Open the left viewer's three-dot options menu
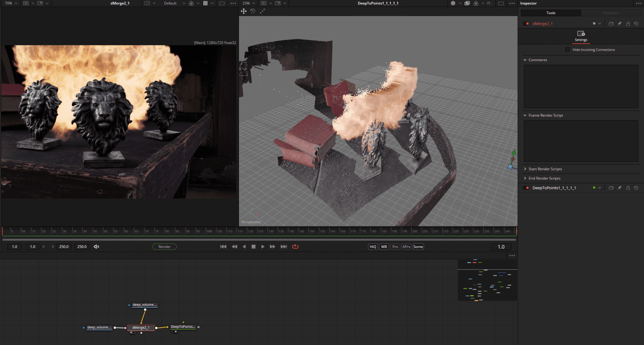Screen dimensions: 644x345 click(234, 3)
